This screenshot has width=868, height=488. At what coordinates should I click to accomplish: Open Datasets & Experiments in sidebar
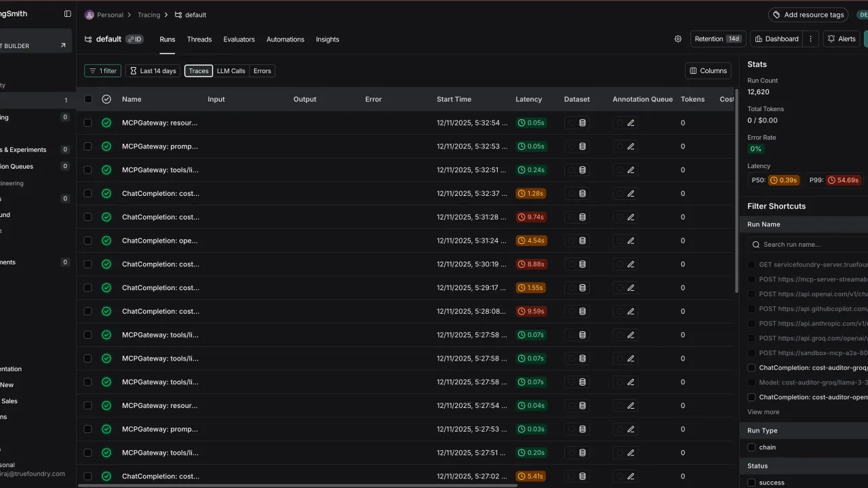[x=23, y=150]
